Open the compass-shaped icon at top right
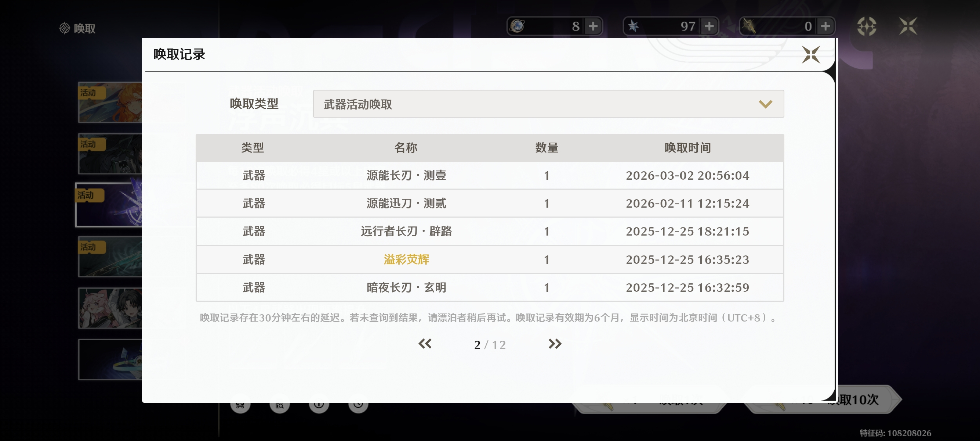The image size is (980, 441). tap(867, 26)
